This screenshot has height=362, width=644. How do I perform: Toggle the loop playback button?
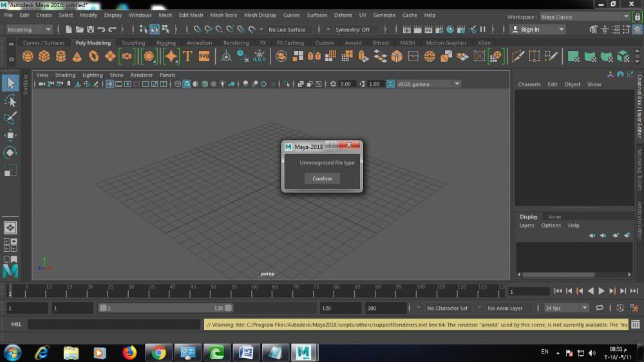click(x=600, y=308)
